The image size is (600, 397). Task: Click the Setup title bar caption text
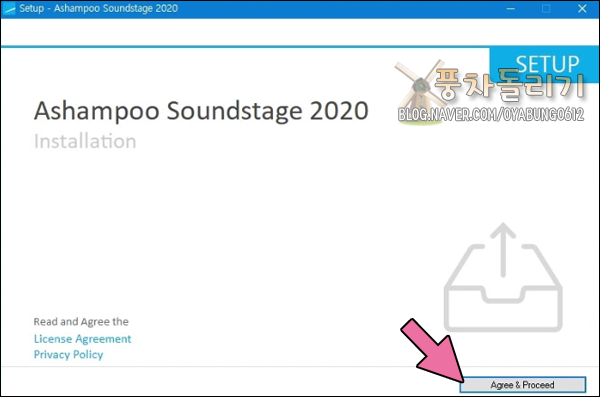99,8
